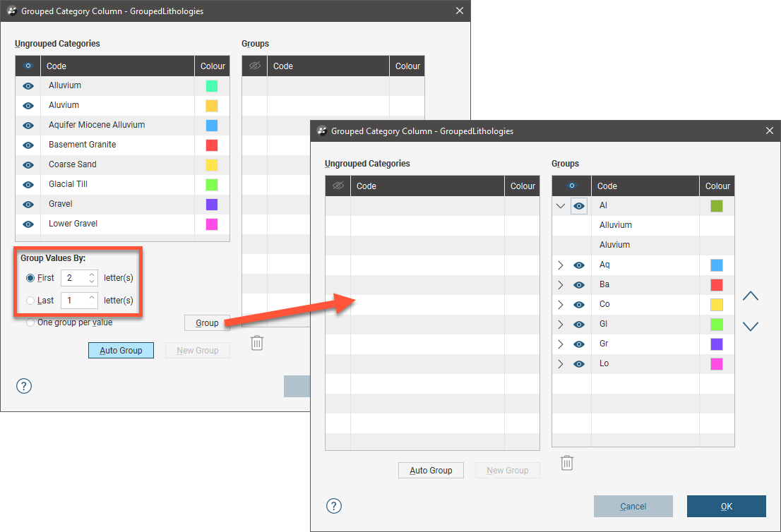Expand the Ba group
Image resolution: width=781 pixels, height=532 pixels.
(561, 285)
